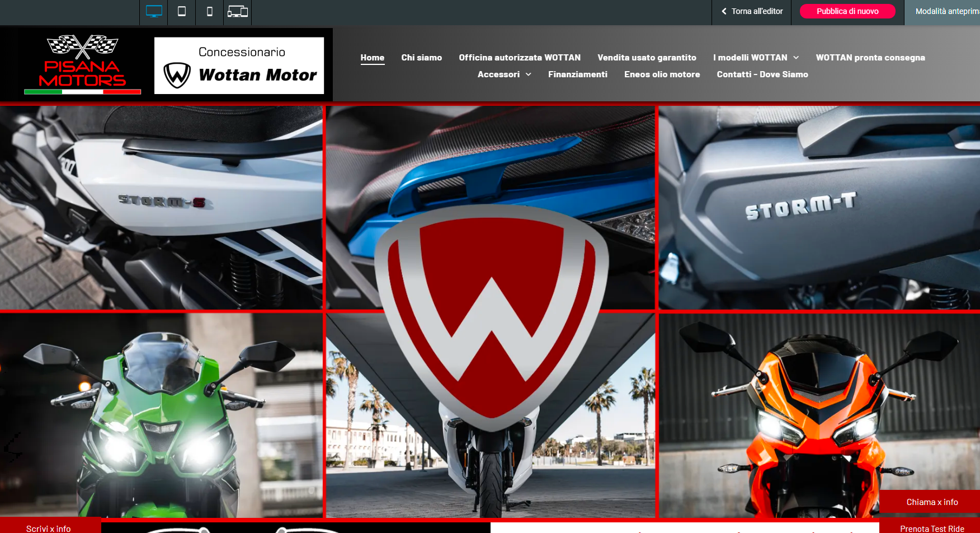Click Storm-T grey scooter photo
Viewport: 980px width, 533px height.
point(819,207)
